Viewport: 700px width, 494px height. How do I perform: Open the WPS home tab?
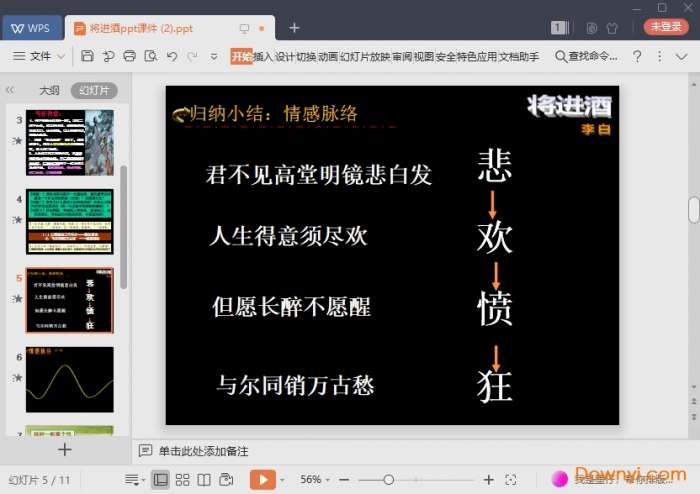(32, 28)
